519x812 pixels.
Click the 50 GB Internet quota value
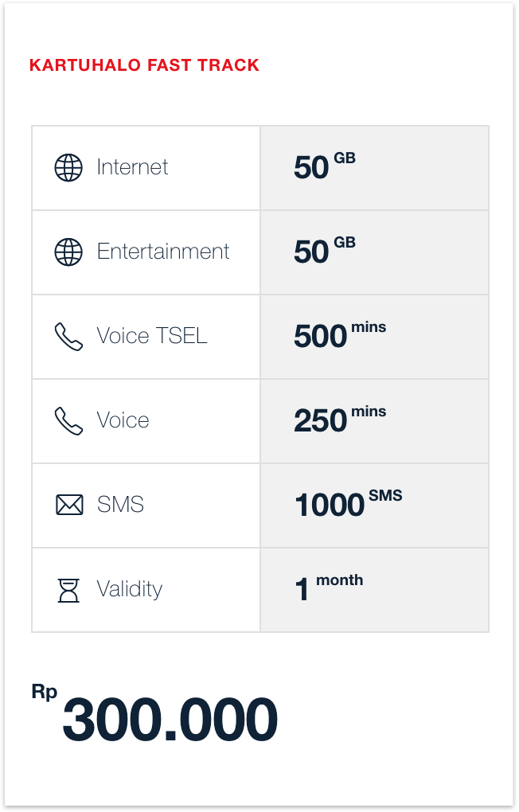pyautogui.click(x=324, y=167)
